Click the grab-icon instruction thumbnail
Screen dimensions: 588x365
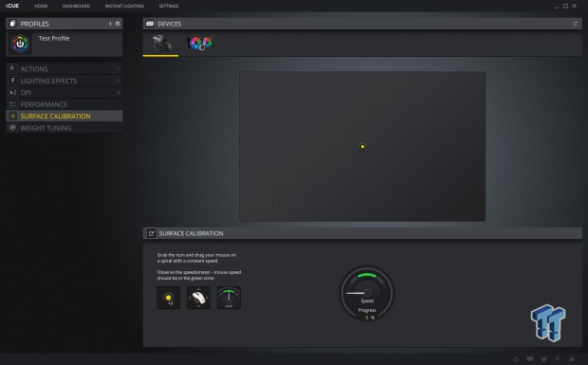[x=169, y=298]
